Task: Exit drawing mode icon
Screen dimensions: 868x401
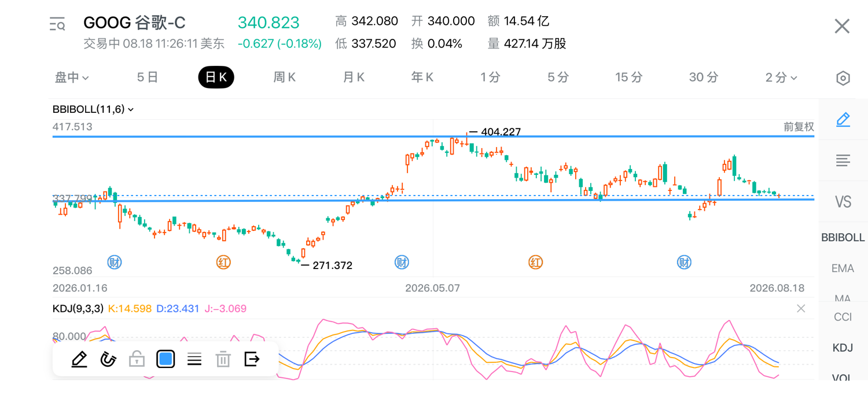Action: [x=252, y=359]
